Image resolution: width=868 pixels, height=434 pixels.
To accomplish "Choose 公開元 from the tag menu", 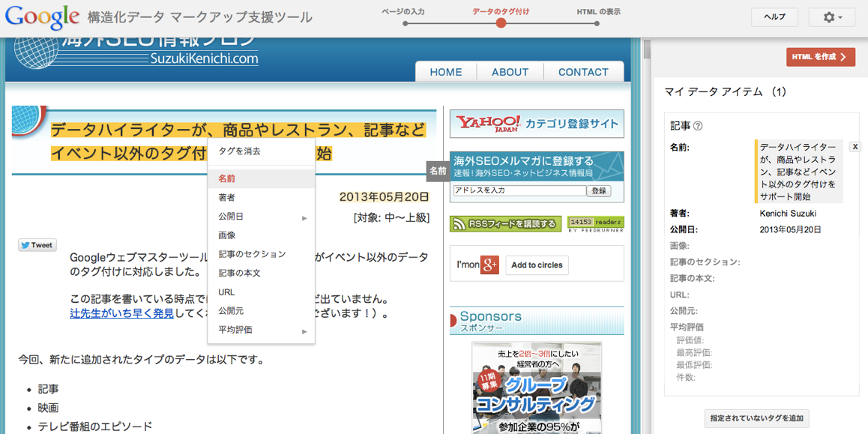I will tap(262, 311).
